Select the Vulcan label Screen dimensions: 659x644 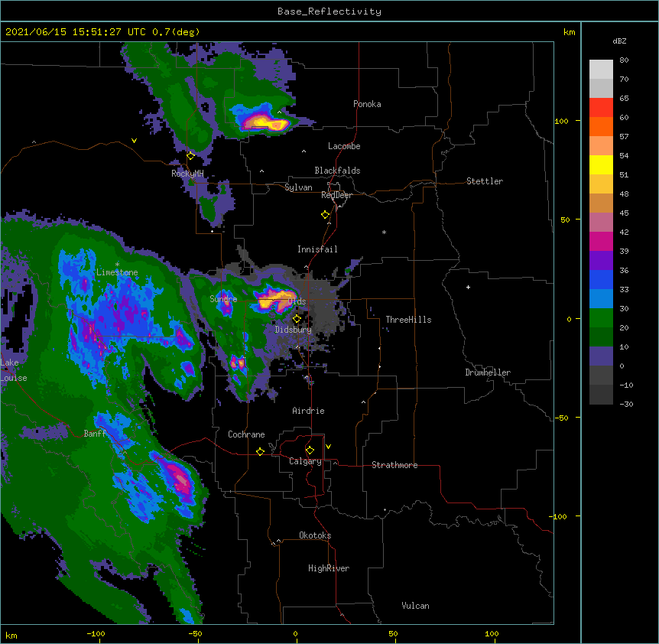click(x=415, y=606)
